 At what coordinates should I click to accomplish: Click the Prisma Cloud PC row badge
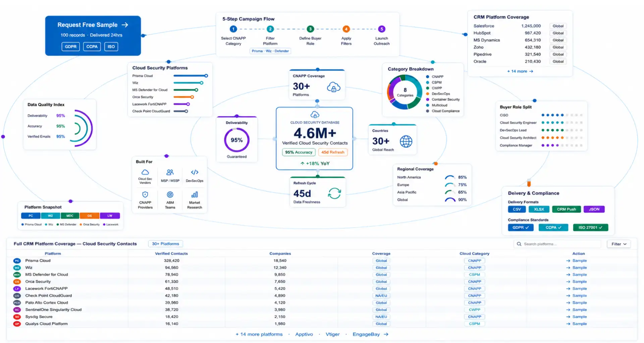17,261
